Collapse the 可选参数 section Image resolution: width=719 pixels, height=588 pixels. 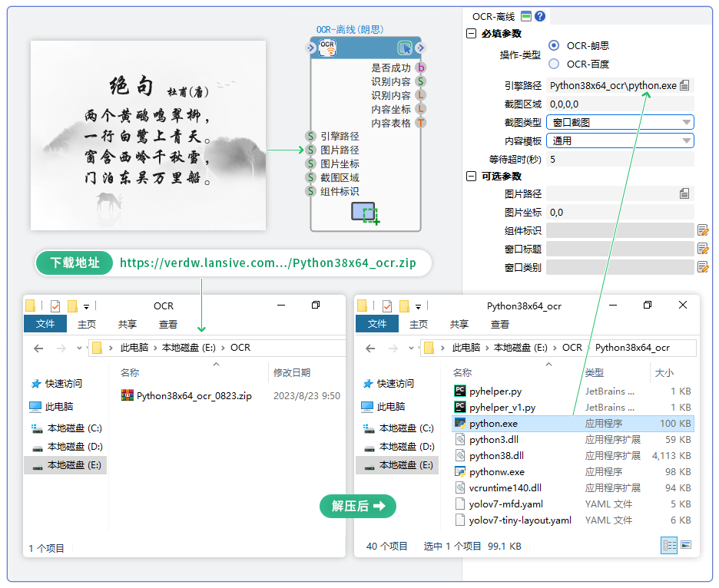click(471, 176)
